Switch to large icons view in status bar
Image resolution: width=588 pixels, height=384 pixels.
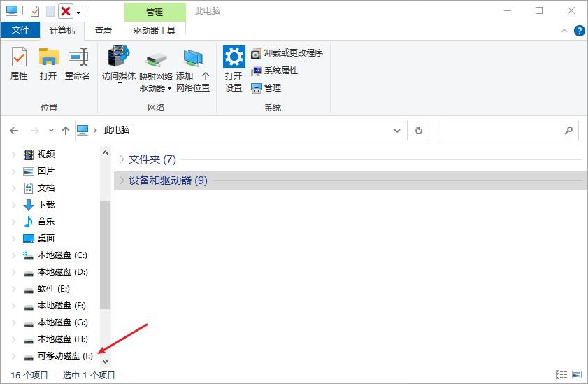click(577, 375)
